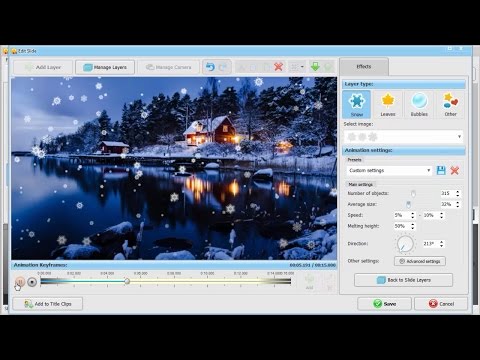Open Advanced settings
This screenshot has height=360, width=480.
click(420, 261)
